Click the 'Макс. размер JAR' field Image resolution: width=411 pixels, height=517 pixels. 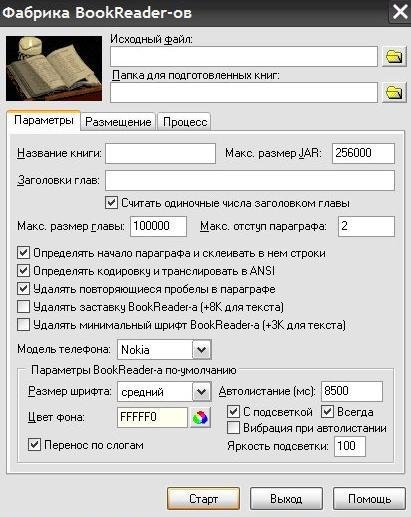click(363, 153)
